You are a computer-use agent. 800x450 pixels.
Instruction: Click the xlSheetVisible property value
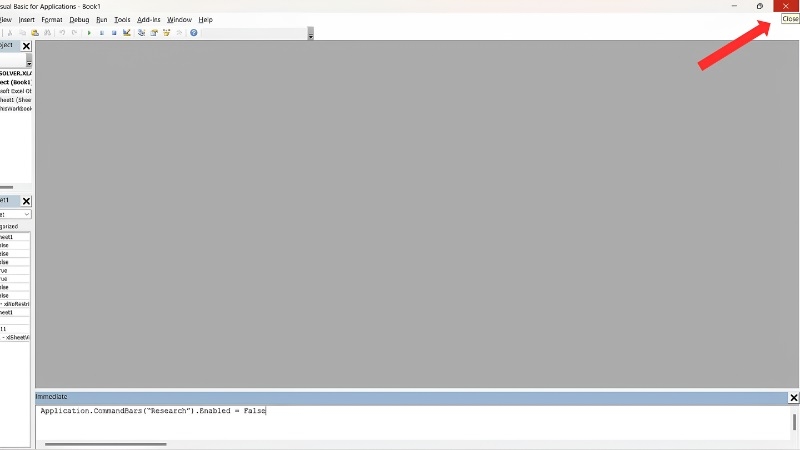tap(15, 337)
